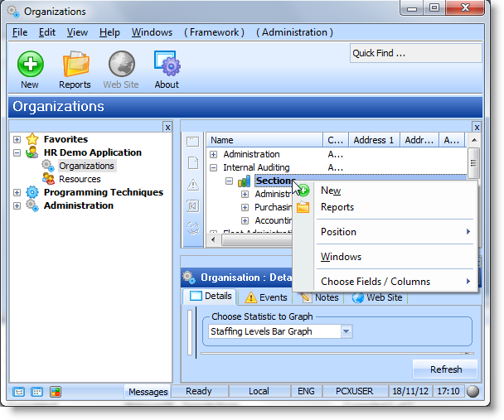Click the Quick Find input field

click(x=416, y=53)
